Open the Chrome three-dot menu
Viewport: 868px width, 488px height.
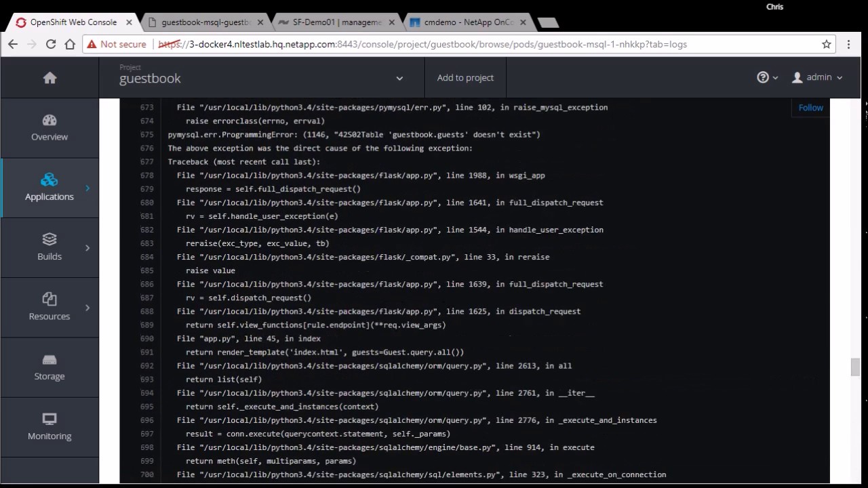coord(848,44)
